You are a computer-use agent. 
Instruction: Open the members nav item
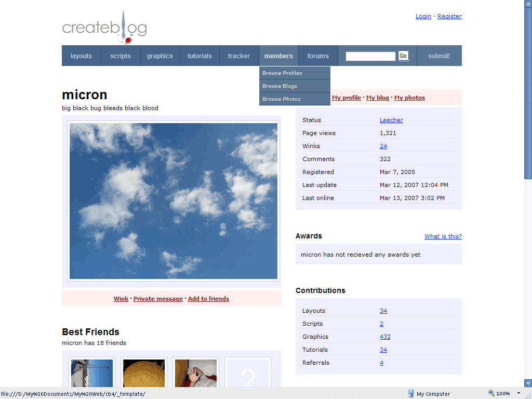click(x=278, y=56)
